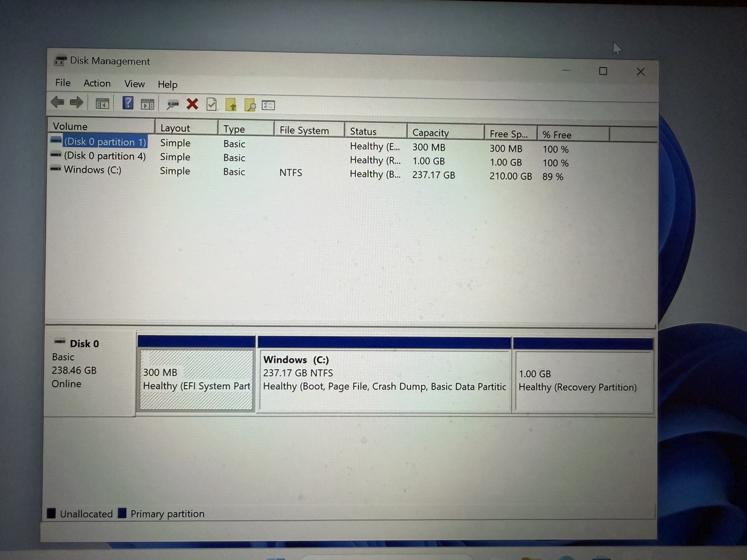Select the Windows (C:) 237.17 GB NTFS block
The image size is (747, 560).
384,375
